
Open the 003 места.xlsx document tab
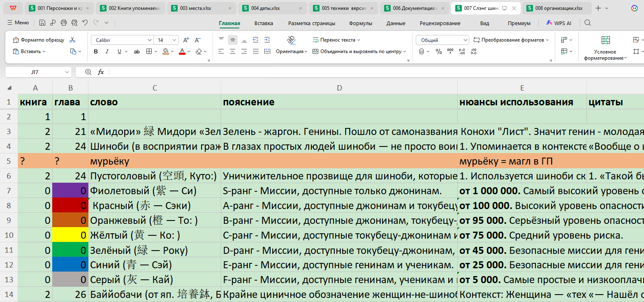(x=202, y=8)
